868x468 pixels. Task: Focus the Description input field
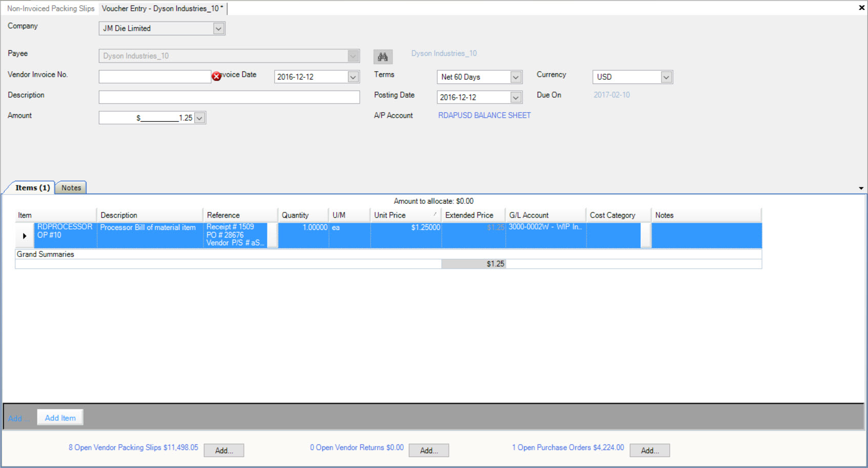pyautogui.click(x=229, y=97)
